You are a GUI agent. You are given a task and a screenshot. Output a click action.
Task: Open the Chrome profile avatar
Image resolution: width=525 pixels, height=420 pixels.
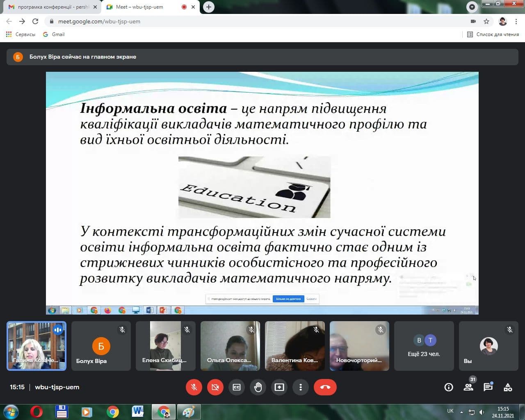(x=503, y=21)
